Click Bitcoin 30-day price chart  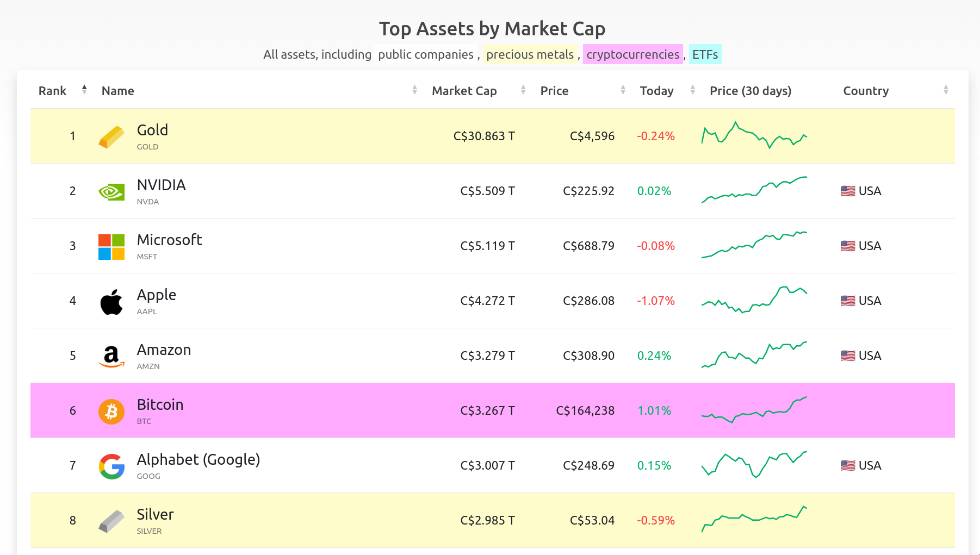(754, 410)
